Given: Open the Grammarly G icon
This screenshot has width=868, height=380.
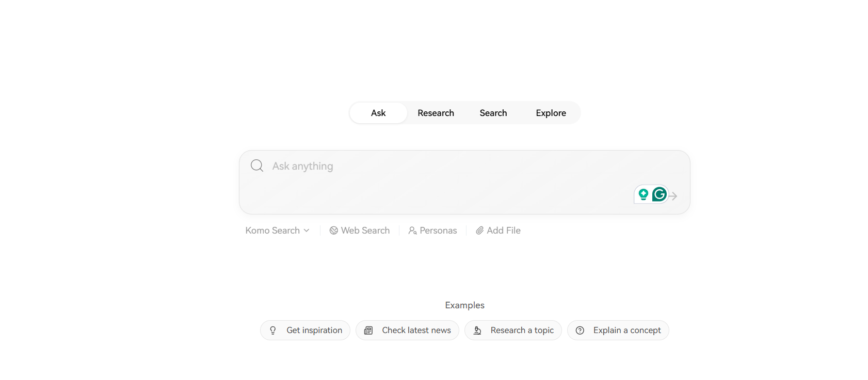Looking at the screenshot, I should 659,194.
